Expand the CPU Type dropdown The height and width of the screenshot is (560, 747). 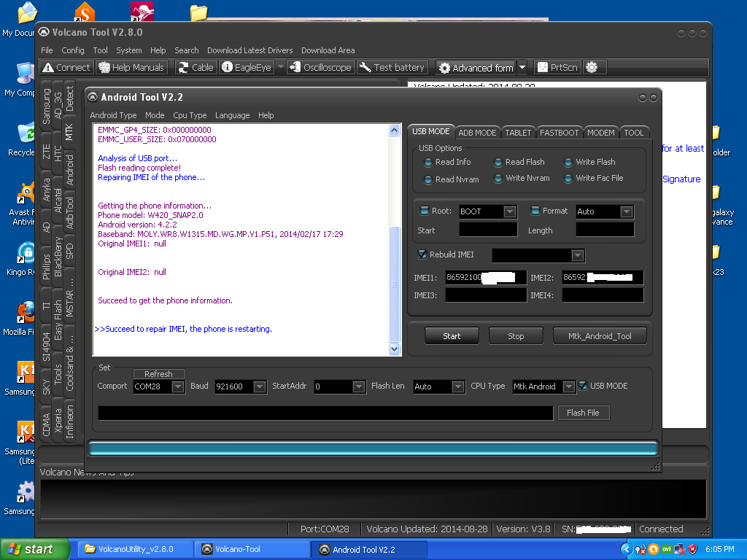click(x=568, y=387)
